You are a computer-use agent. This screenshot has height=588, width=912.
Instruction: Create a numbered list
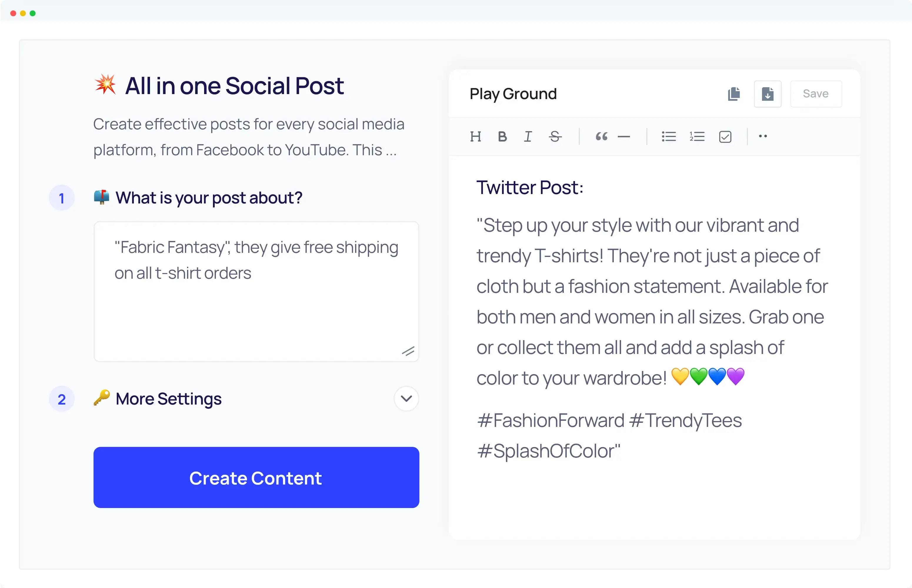point(697,136)
